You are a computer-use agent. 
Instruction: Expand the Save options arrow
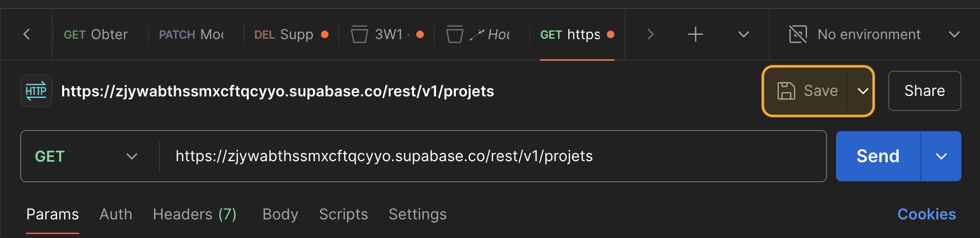click(862, 91)
